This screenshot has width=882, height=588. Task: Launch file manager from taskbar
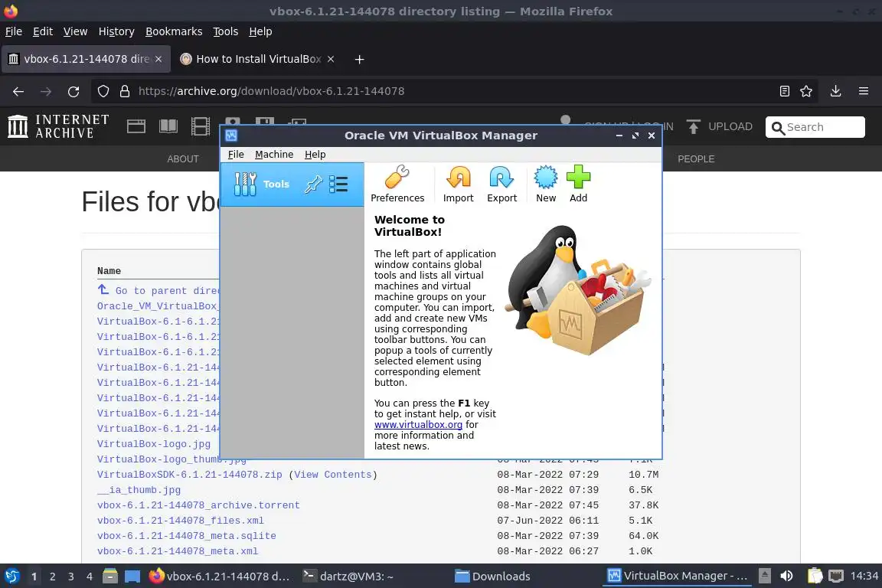110,577
